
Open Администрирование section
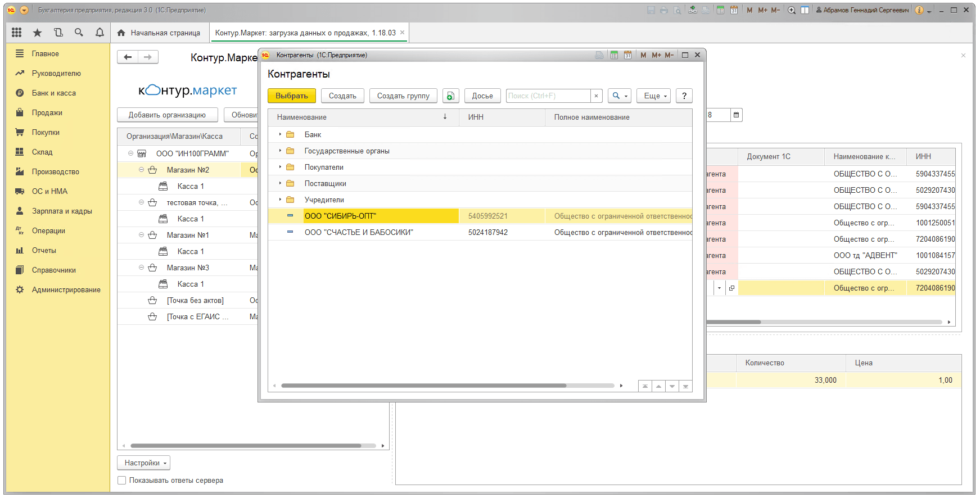point(66,290)
